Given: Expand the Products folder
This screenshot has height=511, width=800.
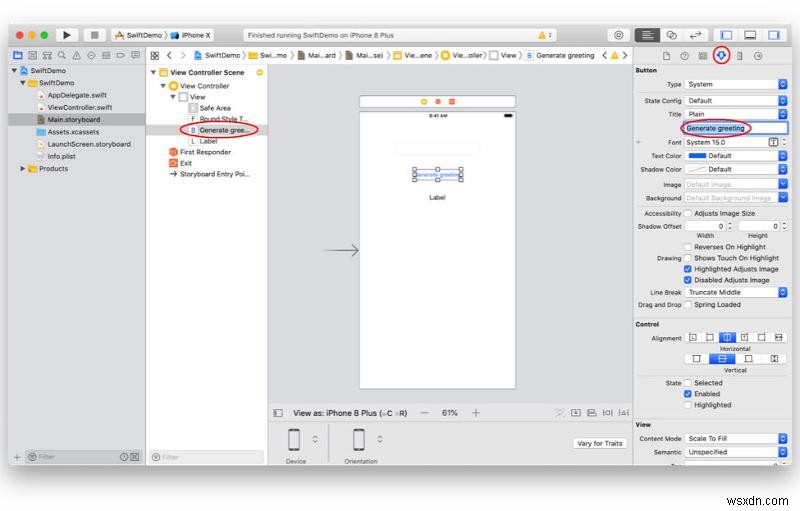Looking at the screenshot, I should click(22, 168).
